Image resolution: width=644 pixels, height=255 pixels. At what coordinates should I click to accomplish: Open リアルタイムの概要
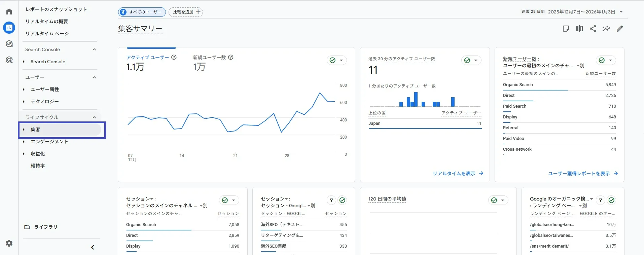pyautogui.click(x=47, y=22)
